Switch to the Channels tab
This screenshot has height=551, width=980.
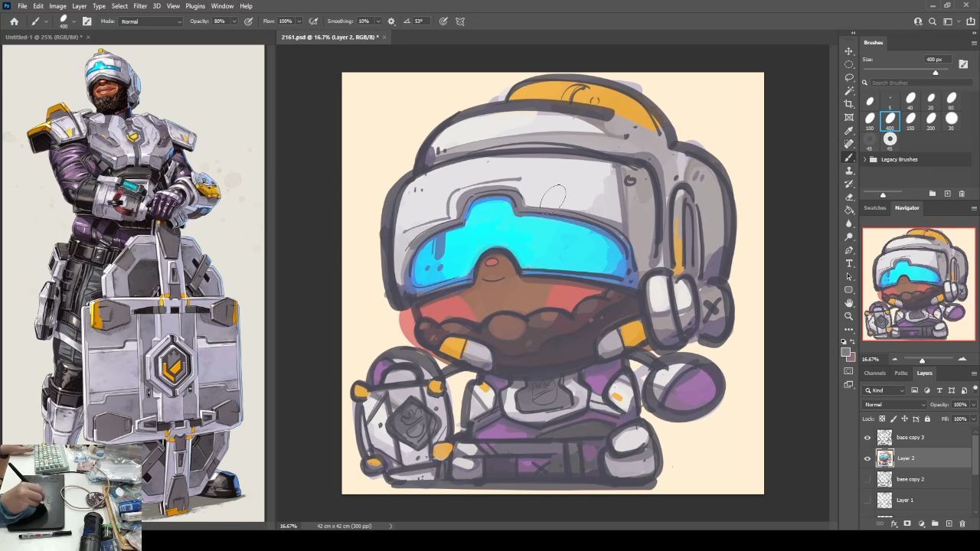click(x=875, y=373)
